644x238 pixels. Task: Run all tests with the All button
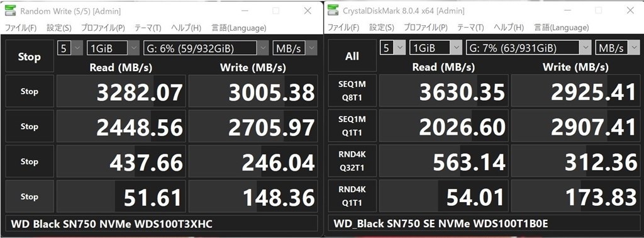point(352,56)
